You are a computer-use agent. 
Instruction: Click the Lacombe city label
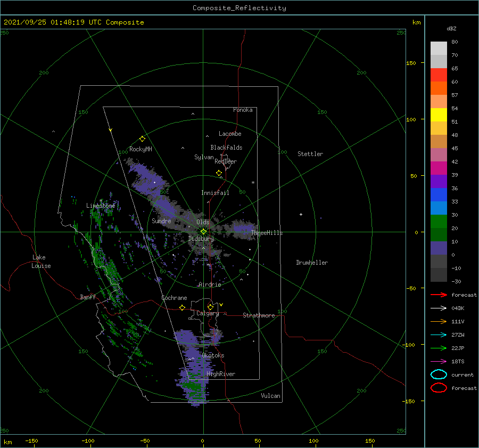[x=230, y=134]
